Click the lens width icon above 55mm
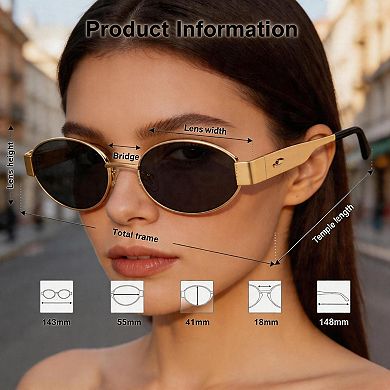 click(x=127, y=297)
